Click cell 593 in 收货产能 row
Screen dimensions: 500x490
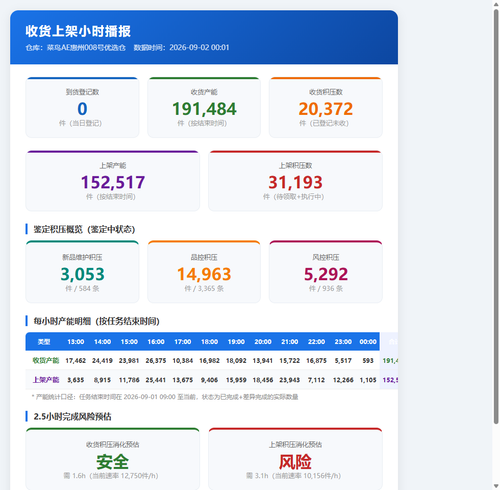368,361
